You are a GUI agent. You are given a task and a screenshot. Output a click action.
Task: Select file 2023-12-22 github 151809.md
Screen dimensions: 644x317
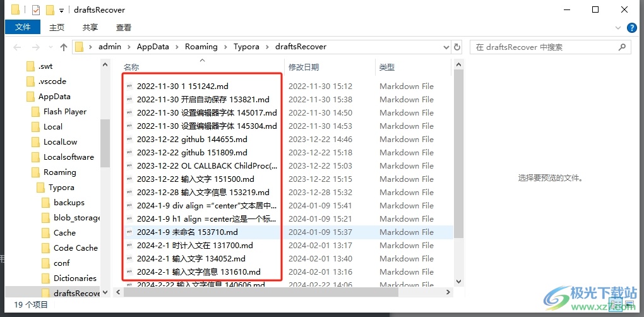pos(192,152)
